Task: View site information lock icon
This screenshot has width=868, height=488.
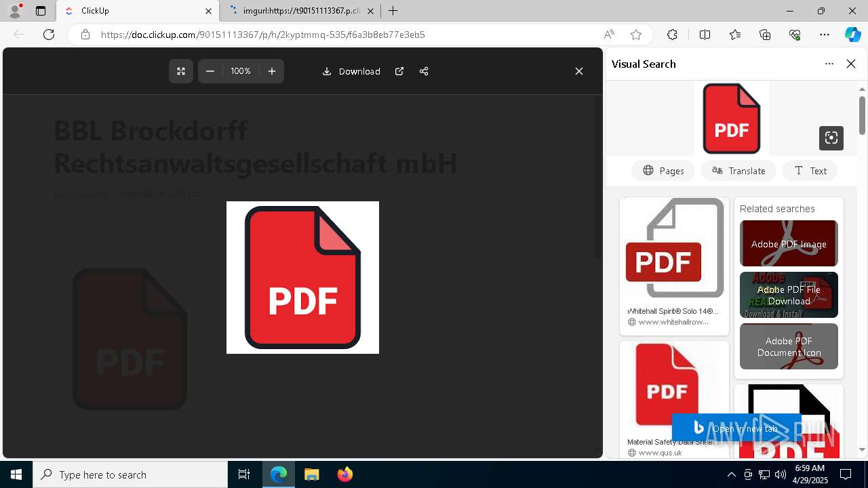Action: tap(85, 35)
